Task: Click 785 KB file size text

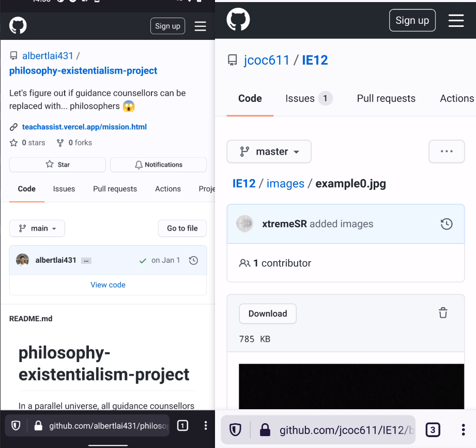Action: click(x=255, y=339)
